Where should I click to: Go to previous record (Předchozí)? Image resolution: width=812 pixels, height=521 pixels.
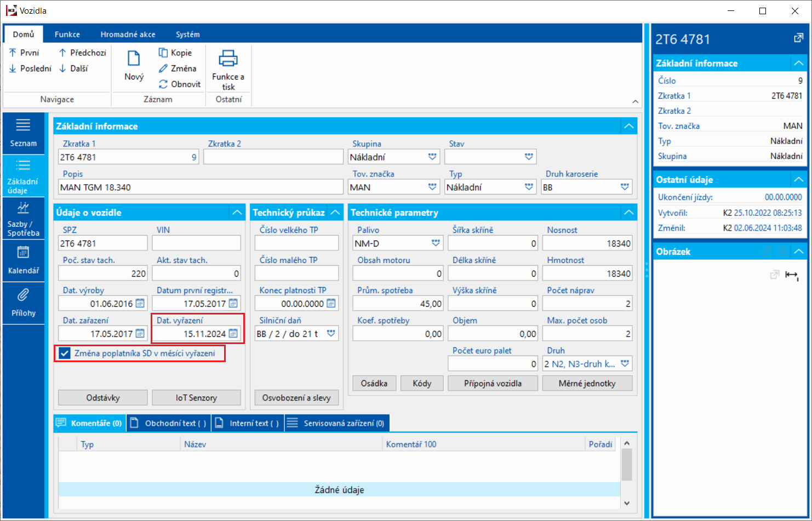tap(82, 53)
